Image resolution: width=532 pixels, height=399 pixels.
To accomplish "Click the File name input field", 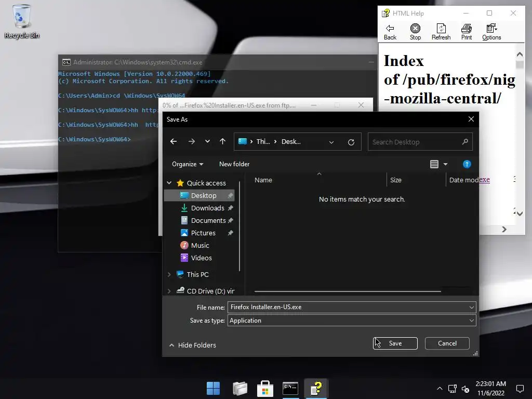I will click(348, 307).
